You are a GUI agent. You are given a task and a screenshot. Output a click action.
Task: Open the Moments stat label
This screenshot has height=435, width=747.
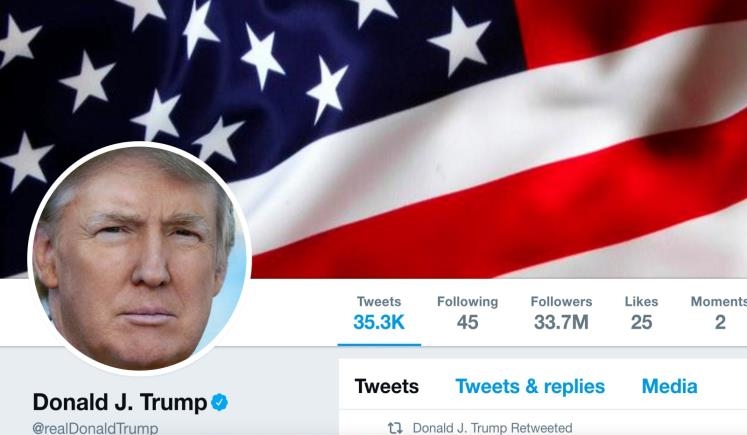tap(719, 302)
